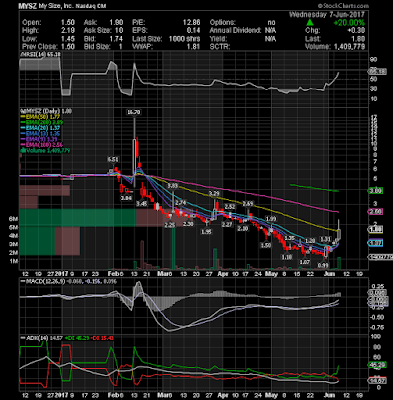
Task: Click the green EMA(200) legend entry
Action: (42, 123)
